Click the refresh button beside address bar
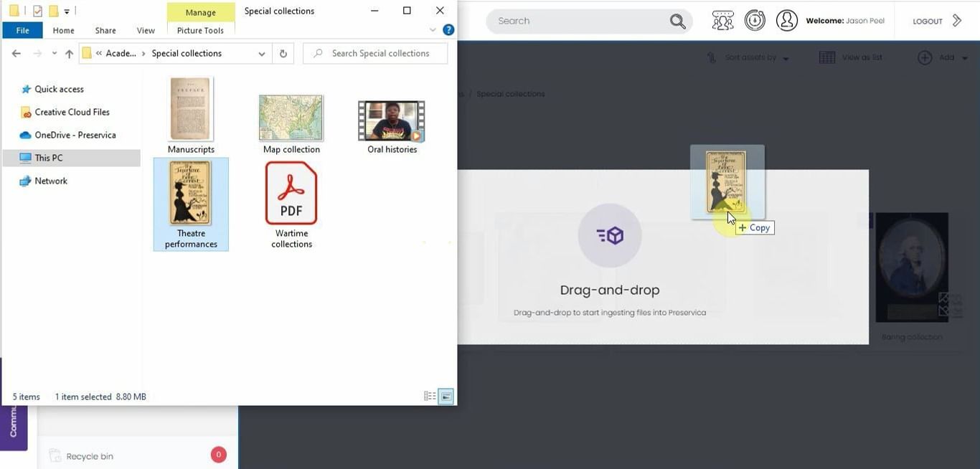This screenshot has width=980, height=469. click(283, 54)
